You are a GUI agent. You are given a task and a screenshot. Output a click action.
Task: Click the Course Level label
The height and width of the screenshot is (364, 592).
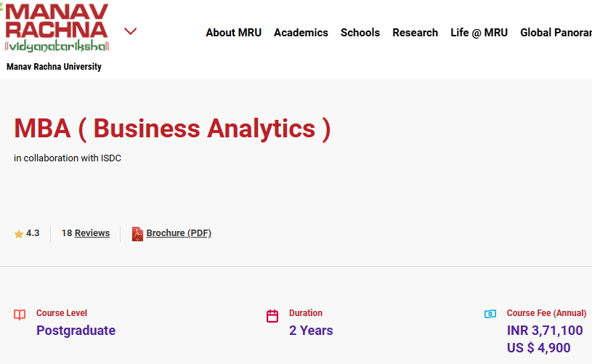tap(62, 313)
